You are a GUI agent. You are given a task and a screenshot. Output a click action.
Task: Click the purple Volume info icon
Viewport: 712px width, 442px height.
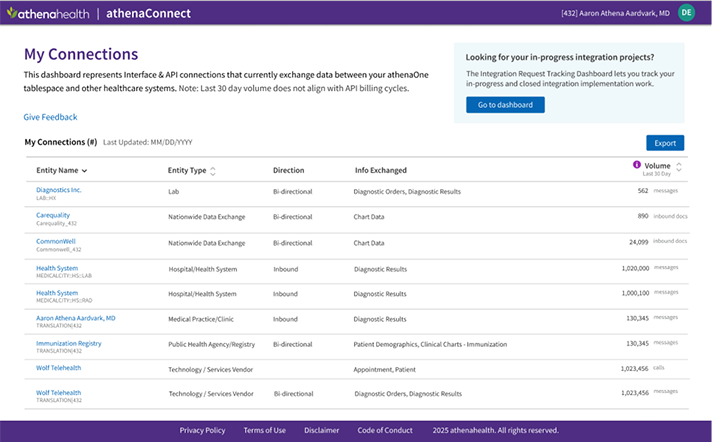click(x=637, y=164)
